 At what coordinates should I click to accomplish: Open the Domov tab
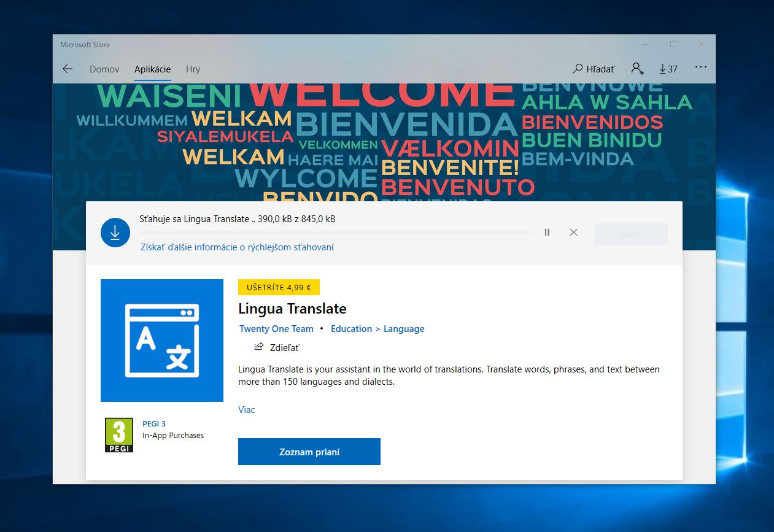104,69
